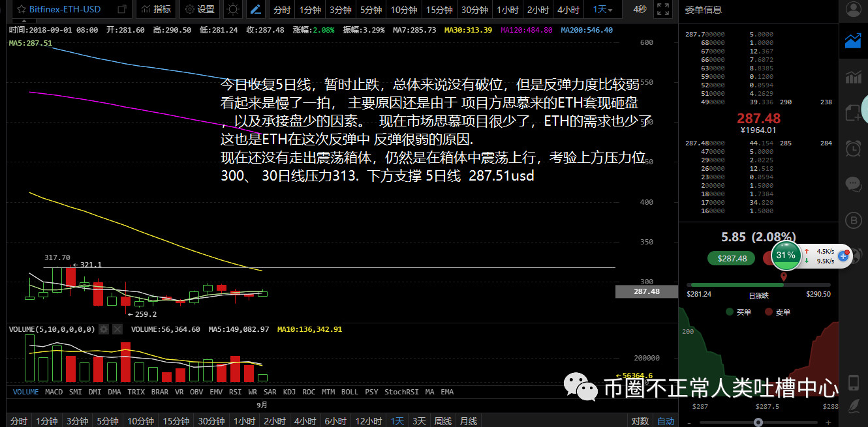868x427 pixels.
Task: Toggle the 卖单 sell-orders legend
Action: pyautogui.click(x=777, y=312)
